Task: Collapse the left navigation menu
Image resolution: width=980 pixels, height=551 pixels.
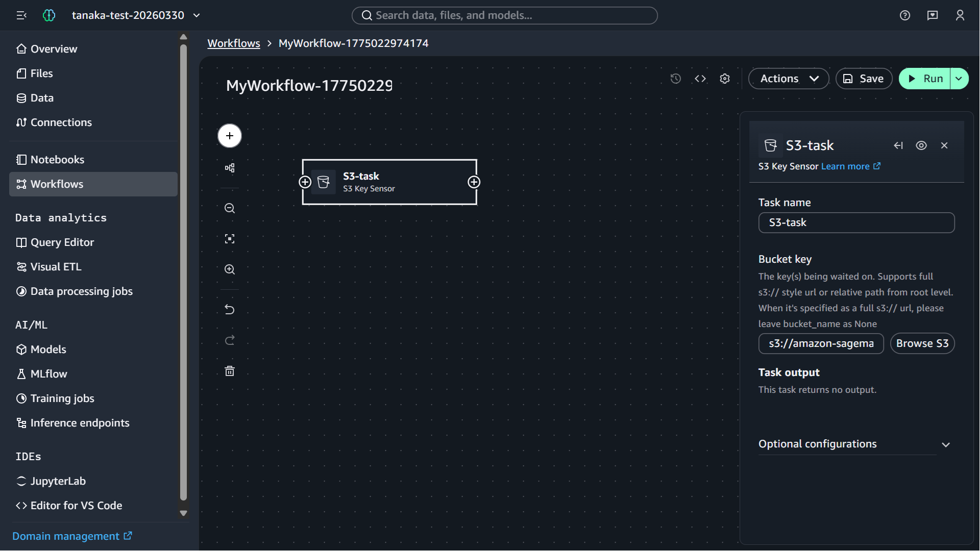Action: click(21, 15)
